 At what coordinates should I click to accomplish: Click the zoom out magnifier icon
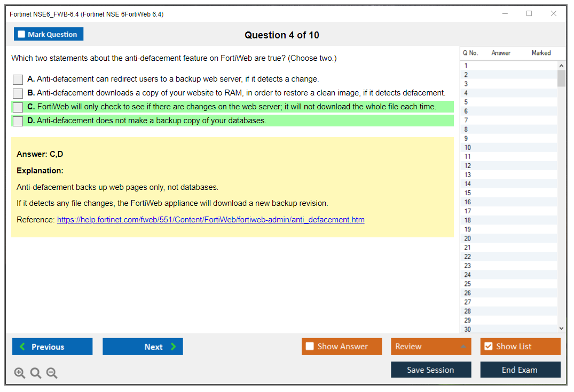point(52,373)
